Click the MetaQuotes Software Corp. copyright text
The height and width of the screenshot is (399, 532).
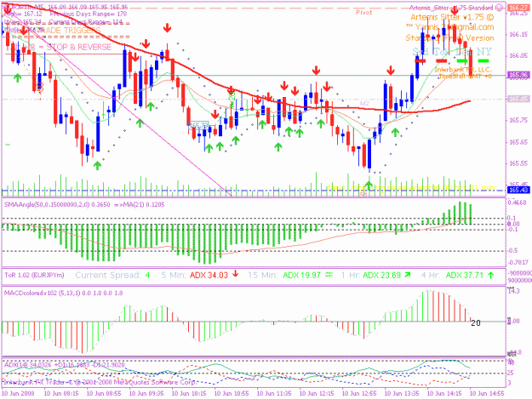(100, 382)
